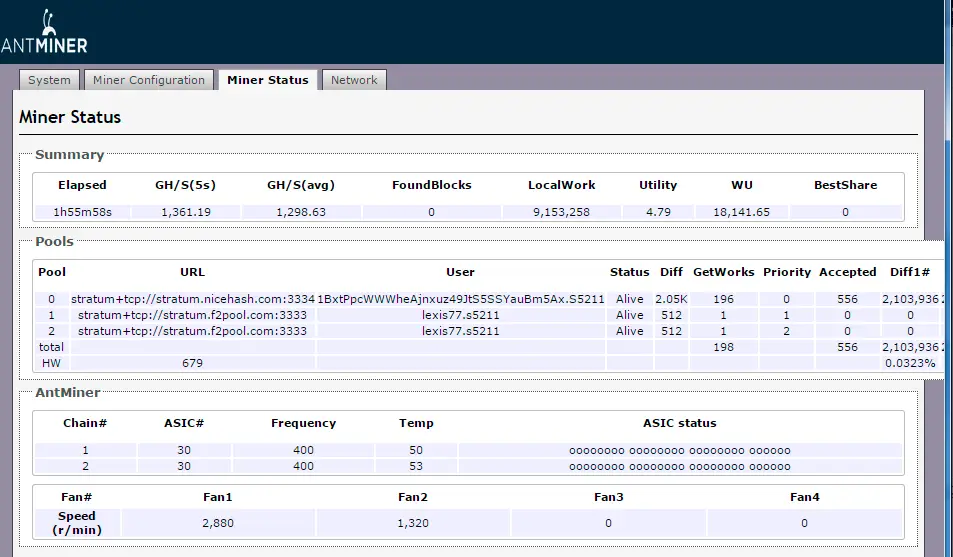953x557 pixels.
Task: Open the System tab
Action: coord(49,80)
